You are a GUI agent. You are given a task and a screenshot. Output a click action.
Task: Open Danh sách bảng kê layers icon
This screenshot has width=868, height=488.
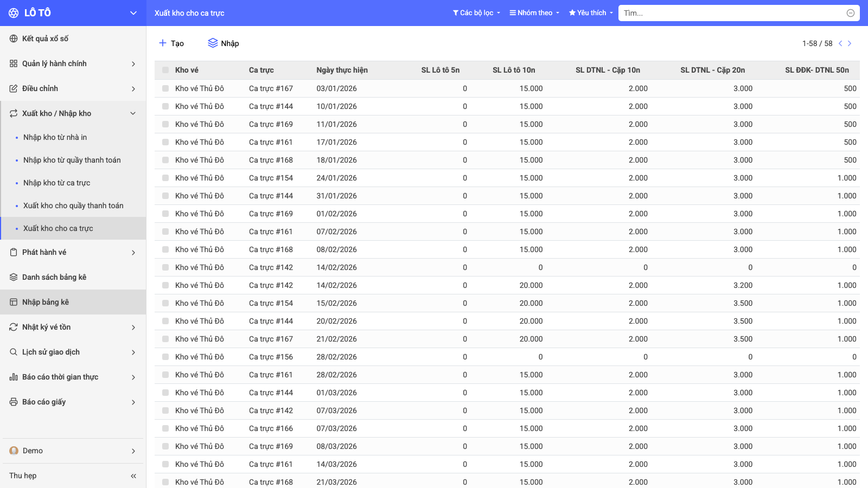14,277
